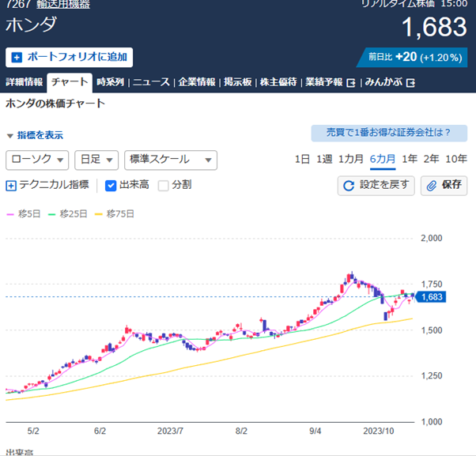Save the chart with 保存 button
The image size is (476, 456).
(x=444, y=186)
